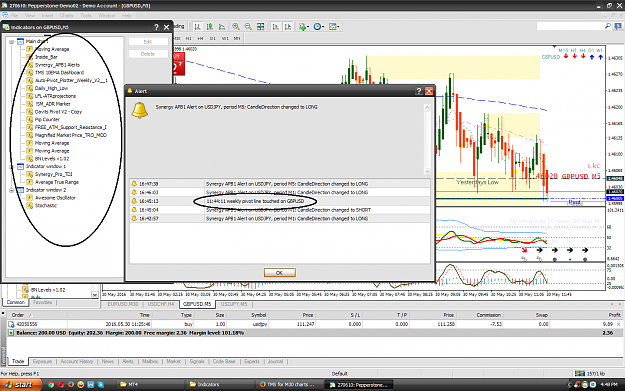Toggle the auto scroll chart icon

(275, 27)
